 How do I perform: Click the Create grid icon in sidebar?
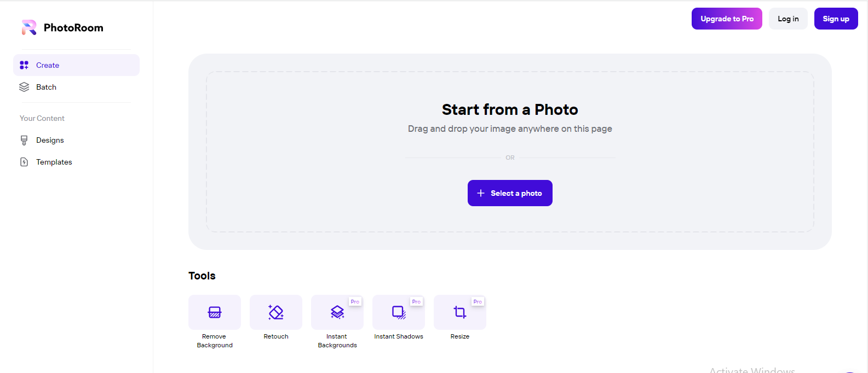24,65
